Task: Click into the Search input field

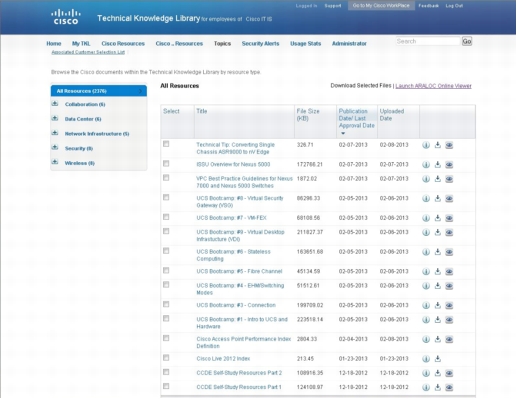Action: pyautogui.click(x=428, y=41)
